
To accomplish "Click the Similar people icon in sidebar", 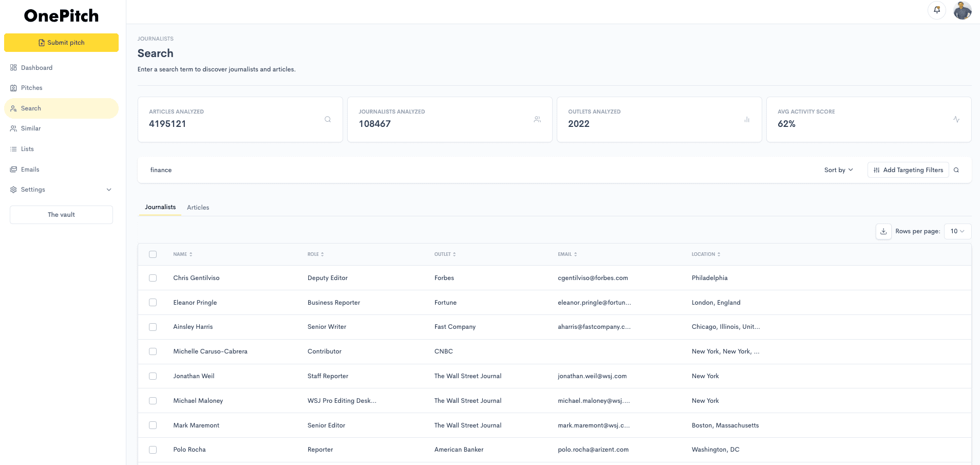I will 13,128.
